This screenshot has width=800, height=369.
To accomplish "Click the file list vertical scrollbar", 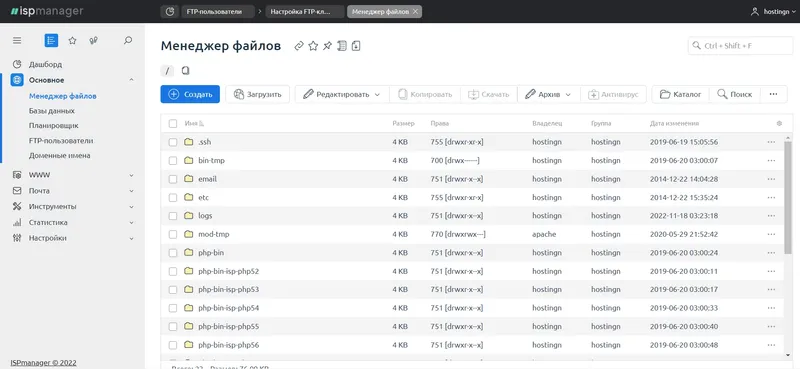I will point(788,198).
